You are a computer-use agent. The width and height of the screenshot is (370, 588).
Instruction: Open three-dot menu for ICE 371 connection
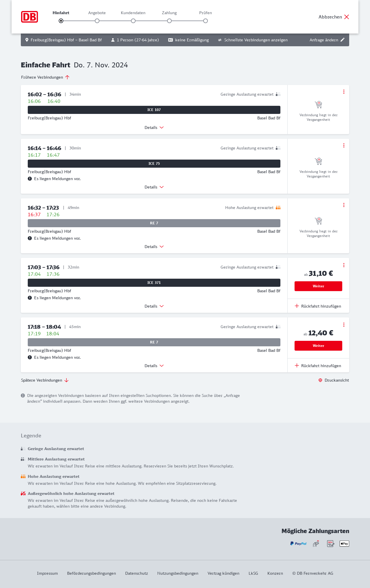(x=344, y=265)
